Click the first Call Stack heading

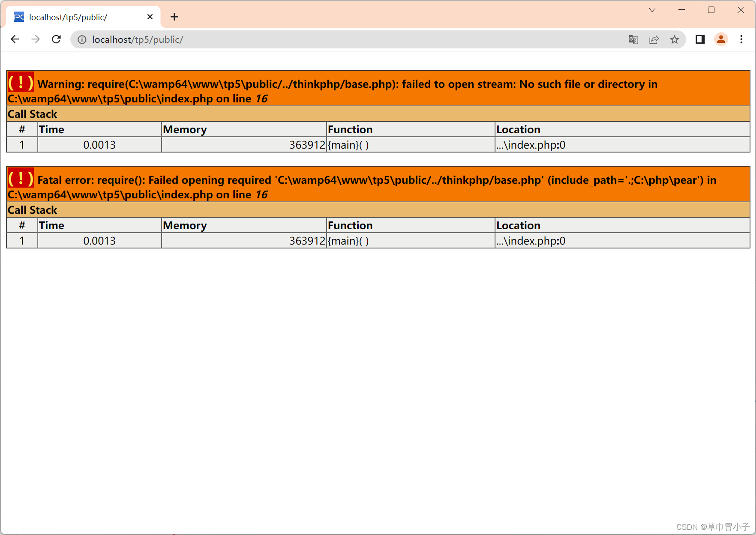(32, 114)
